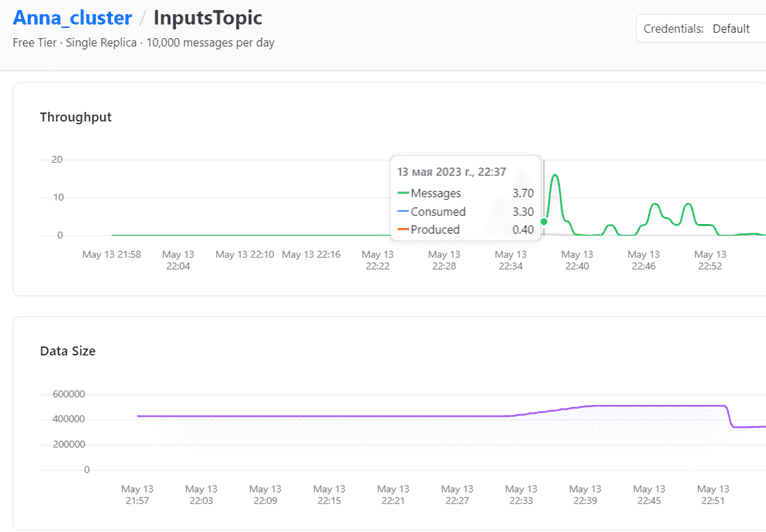The width and height of the screenshot is (766, 532).
Task: Click the purple Data Size line's drop
Action: click(x=729, y=416)
